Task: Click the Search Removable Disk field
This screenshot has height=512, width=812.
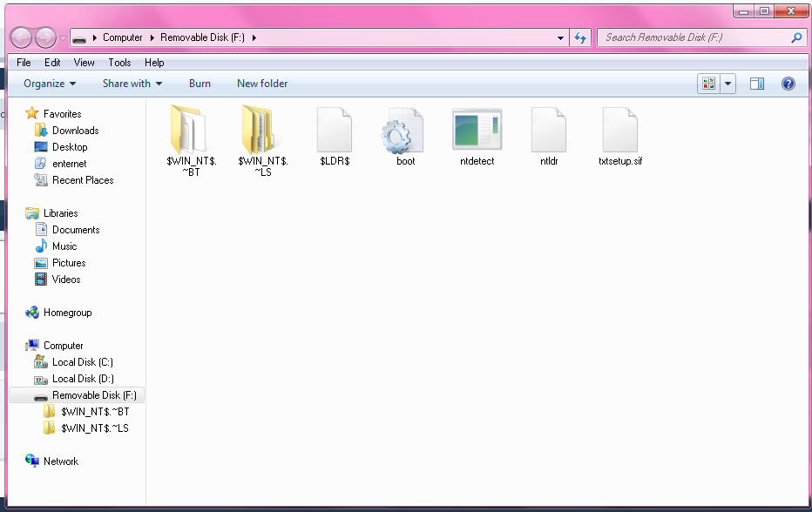Action: pyautogui.click(x=694, y=37)
